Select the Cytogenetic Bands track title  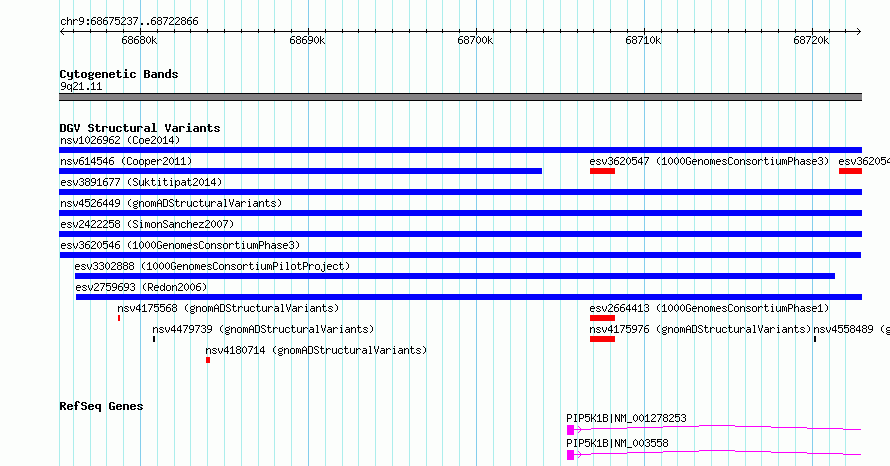tap(119, 74)
